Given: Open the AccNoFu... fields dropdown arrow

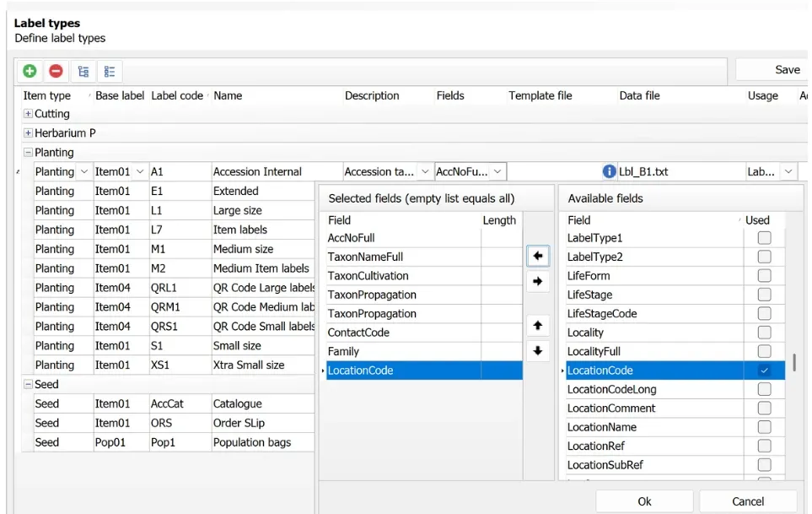Looking at the screenshot, I should pos(497,171).
